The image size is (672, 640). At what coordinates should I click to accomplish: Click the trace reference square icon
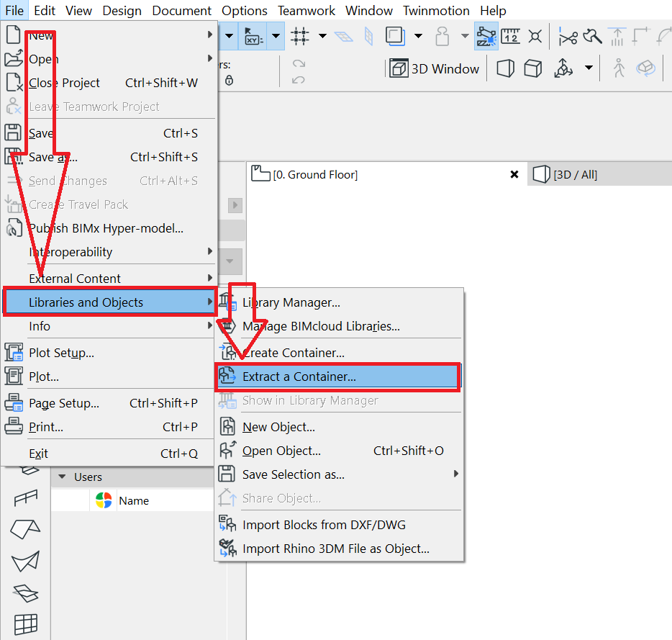pyautogui.click(x=395, y=36)
